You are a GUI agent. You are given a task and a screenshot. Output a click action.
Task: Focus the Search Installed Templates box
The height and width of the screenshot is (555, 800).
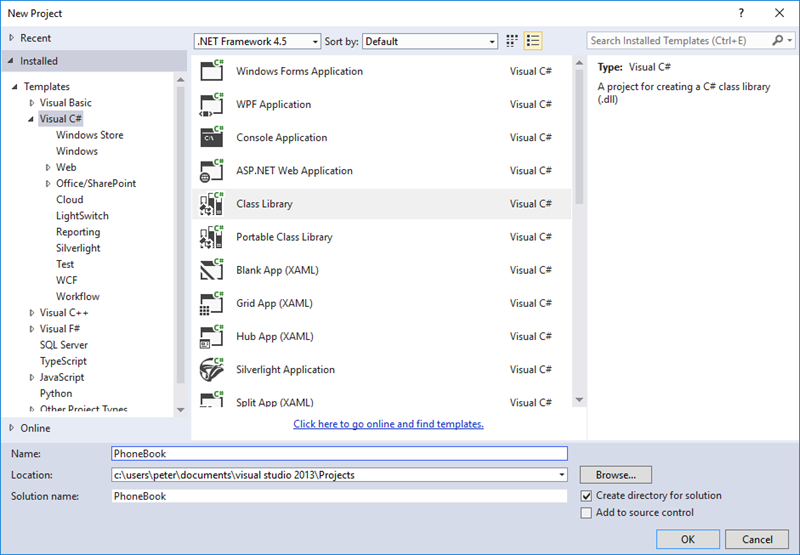coord(679,40)
